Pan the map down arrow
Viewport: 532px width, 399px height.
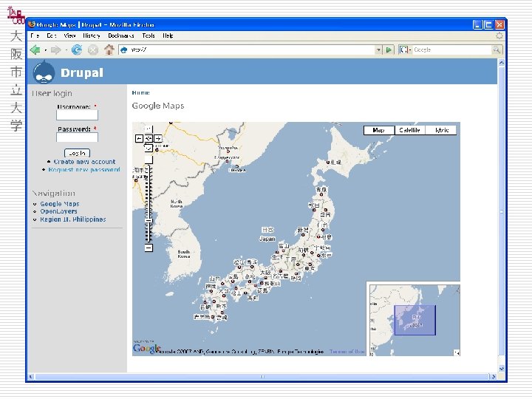pos(149,148)
